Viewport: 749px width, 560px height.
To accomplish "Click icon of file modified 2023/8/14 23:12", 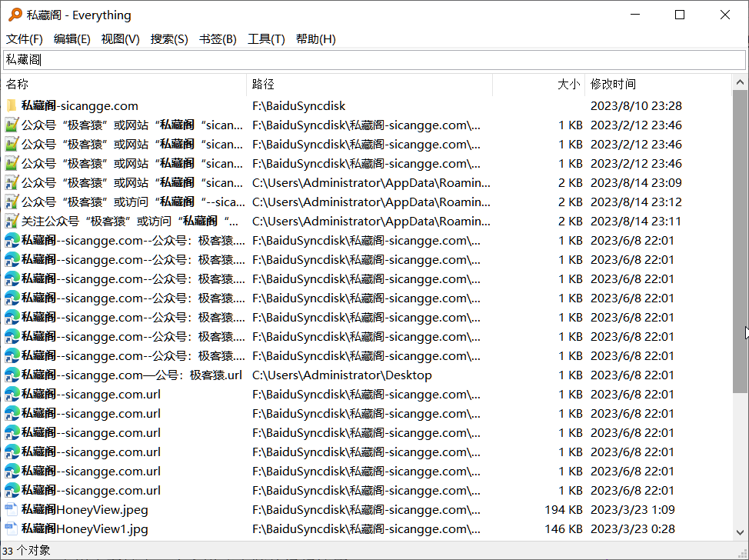I will pyautogui.click(x=12, y=202).
